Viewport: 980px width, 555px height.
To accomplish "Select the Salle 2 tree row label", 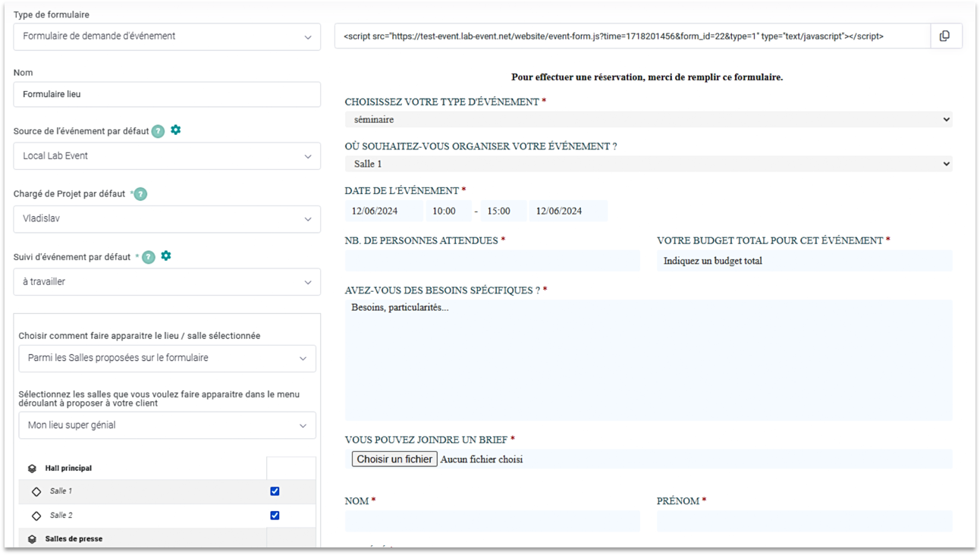I will pyautogui.click(x=61, y=516).
